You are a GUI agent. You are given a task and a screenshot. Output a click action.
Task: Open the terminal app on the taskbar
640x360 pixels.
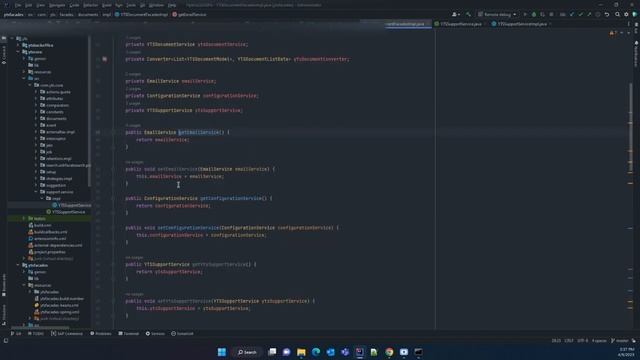click(418, 352)
